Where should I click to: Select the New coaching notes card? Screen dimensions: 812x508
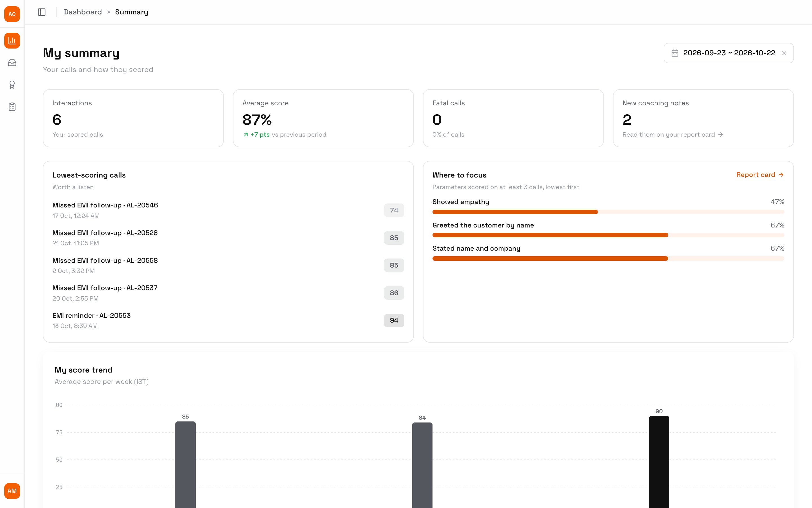[x=703, y=118]
